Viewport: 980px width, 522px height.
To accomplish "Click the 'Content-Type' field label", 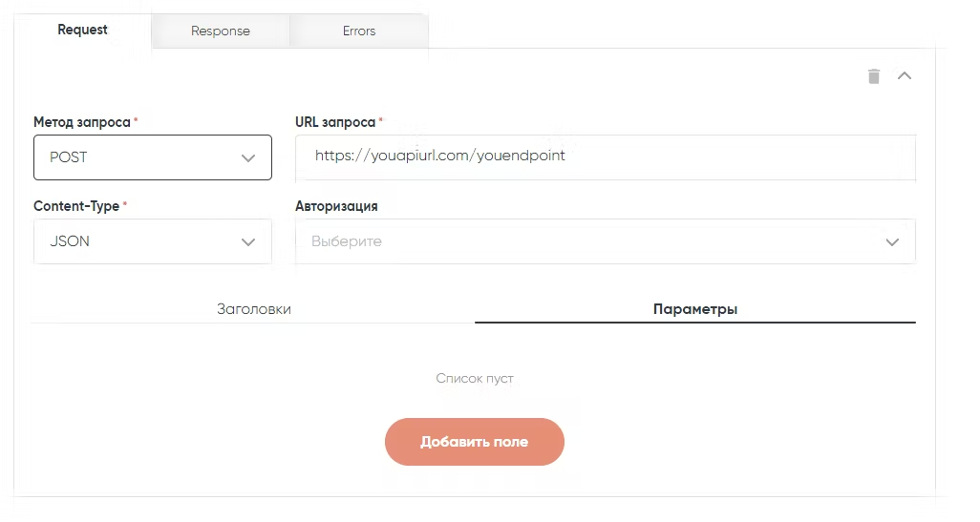I will point(76,206).
